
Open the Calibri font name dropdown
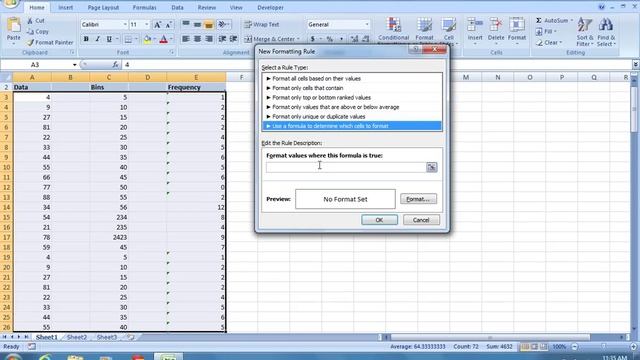(125, 25)
